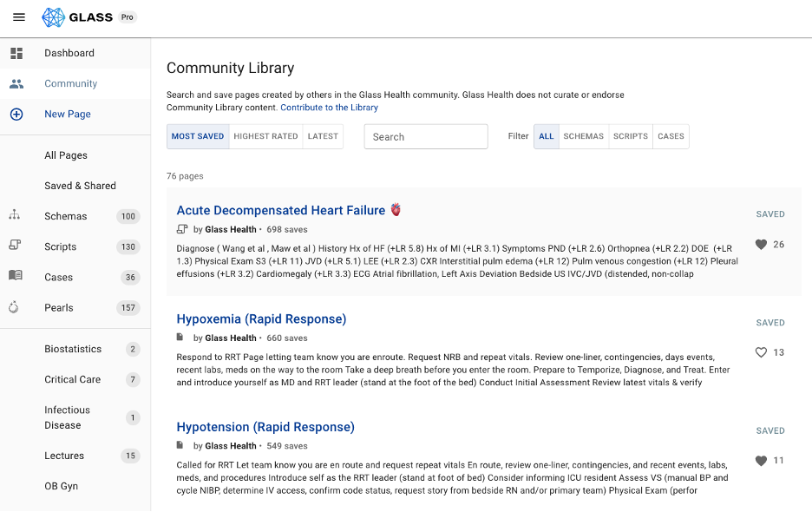This screenshot has height=512, width=812.
Task: Click the Cases book icon
Action: (x=16, y=276)
